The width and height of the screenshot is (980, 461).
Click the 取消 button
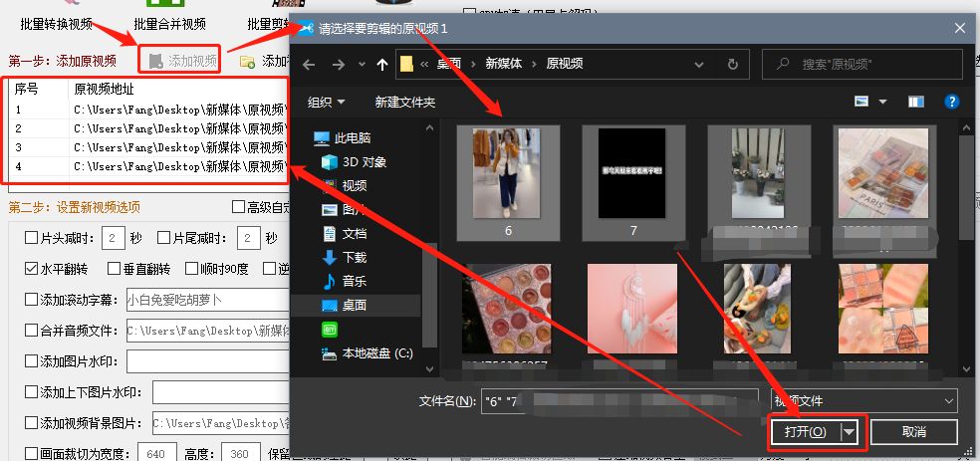[913, 432]
